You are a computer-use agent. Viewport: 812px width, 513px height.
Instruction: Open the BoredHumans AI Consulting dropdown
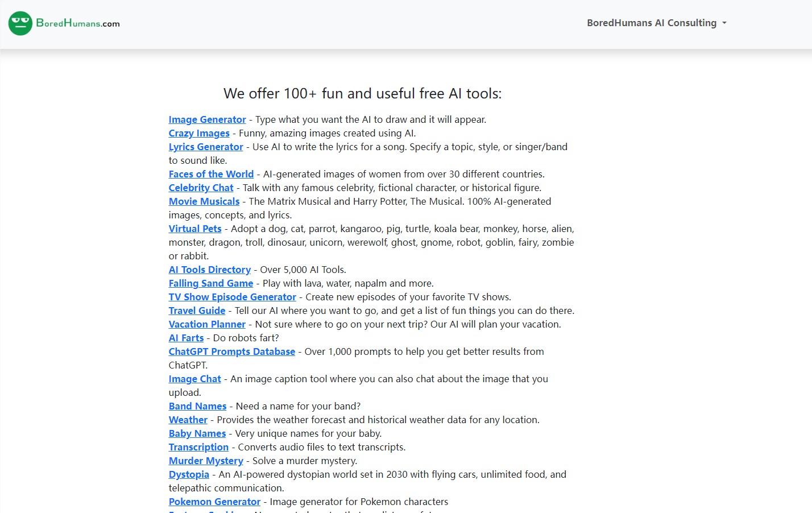pos(657,23)
